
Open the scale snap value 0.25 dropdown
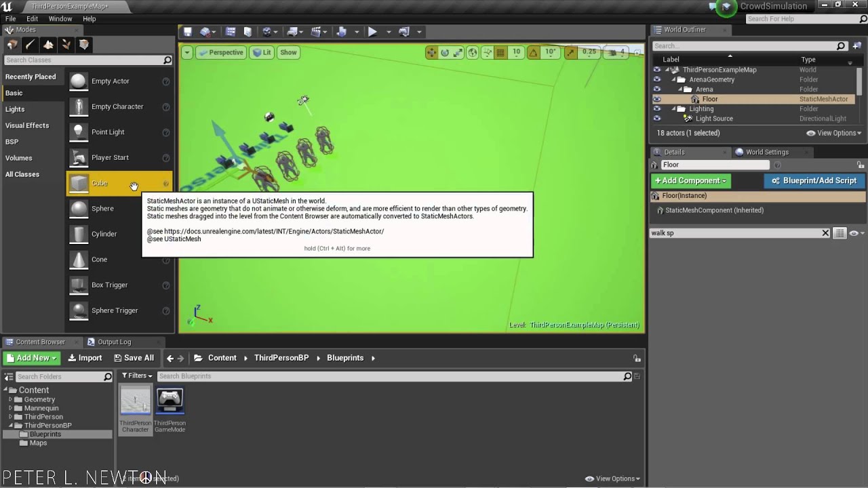point(589,52)
